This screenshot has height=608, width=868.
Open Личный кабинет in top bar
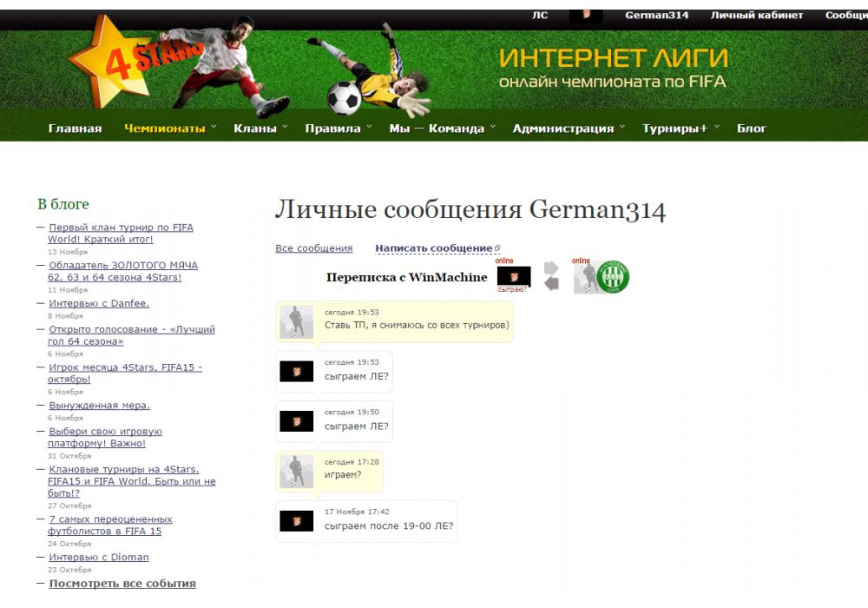pyautogui.click(x=757, y=16)
